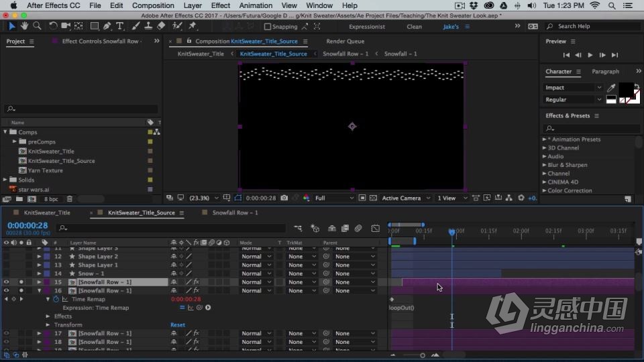Select the Clean workspace
Image resolution: width=644 pixels, height=362 pixels.
coord(414,27)
